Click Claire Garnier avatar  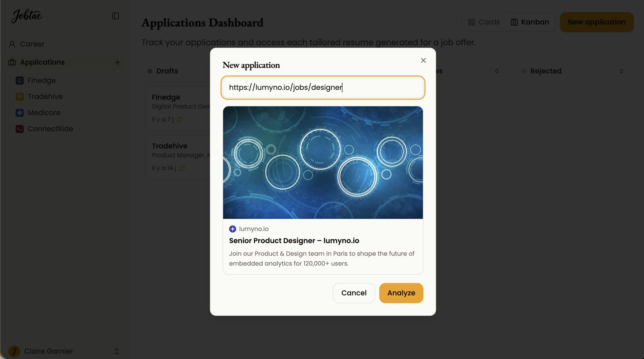[x=14, y=351]
